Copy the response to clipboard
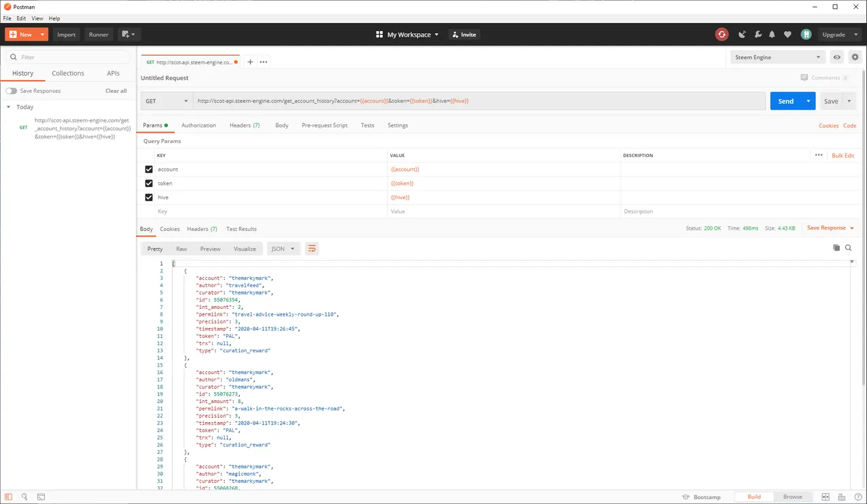Image resolution: width=867 pixels, height=504 pixels. (x=836, y=248)
